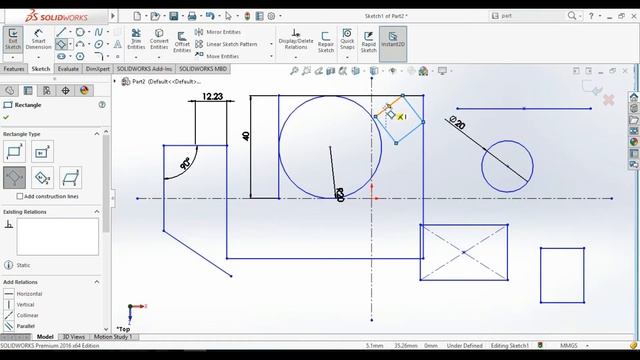Screen dimensions: 640x360
Task: Switch to the DimXpert tab
Action: [x=98, y=69]
